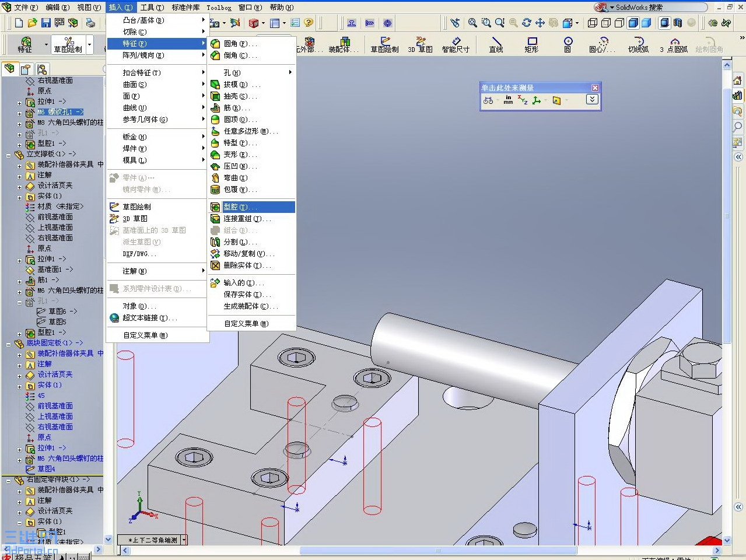
Task: Expand the measure dialog options chevron
Action: [x=592, y=100]
